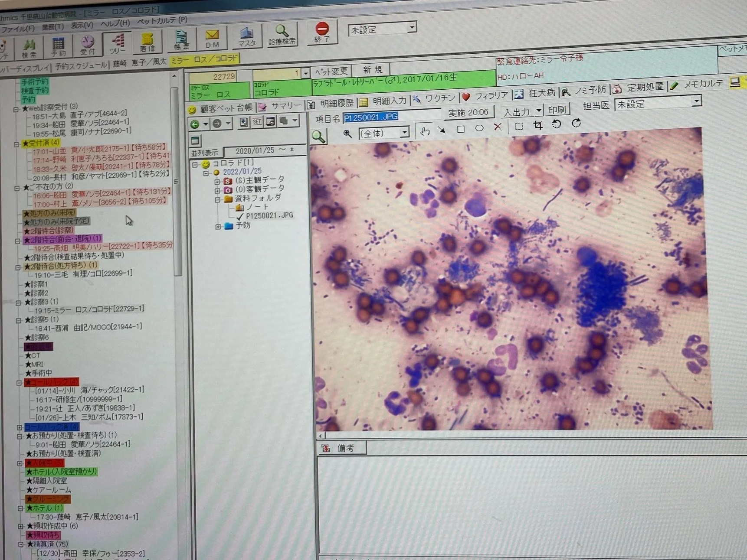Rotate image clockwise
Viewport: 747px width, 560px height.
(576, 123)
